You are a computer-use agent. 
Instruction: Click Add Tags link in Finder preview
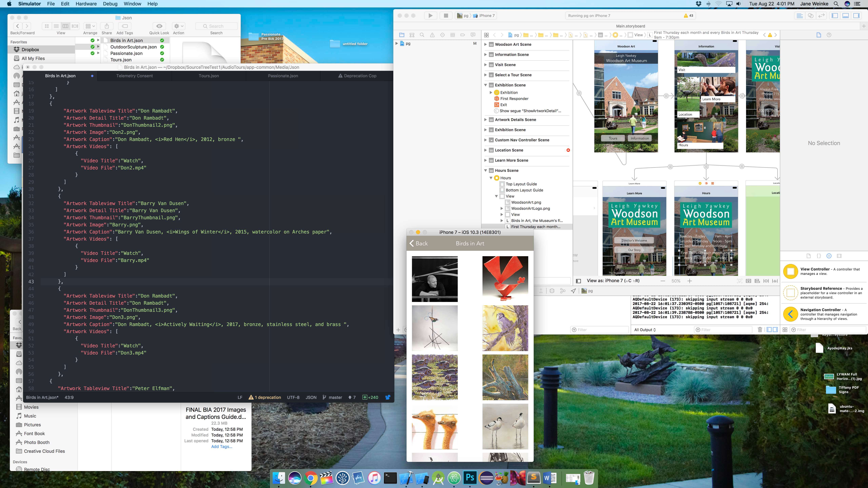[x=221, y=447]
